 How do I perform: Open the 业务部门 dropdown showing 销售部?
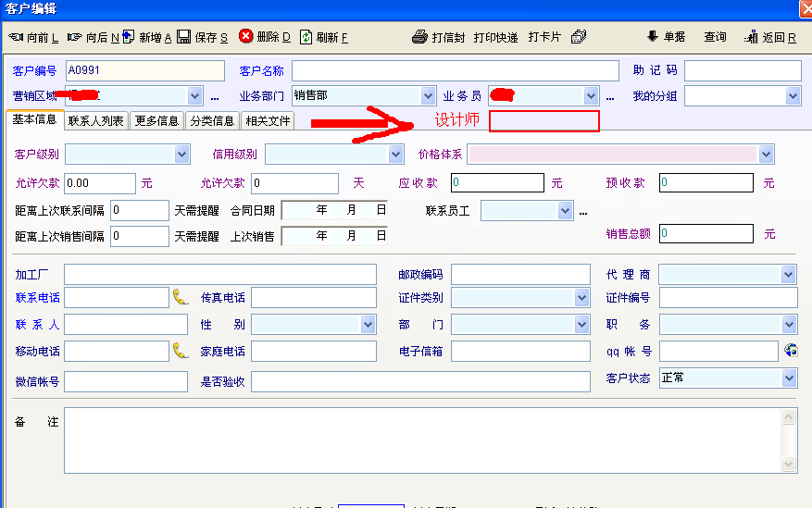pyautogui.click(x=428, y=95)
